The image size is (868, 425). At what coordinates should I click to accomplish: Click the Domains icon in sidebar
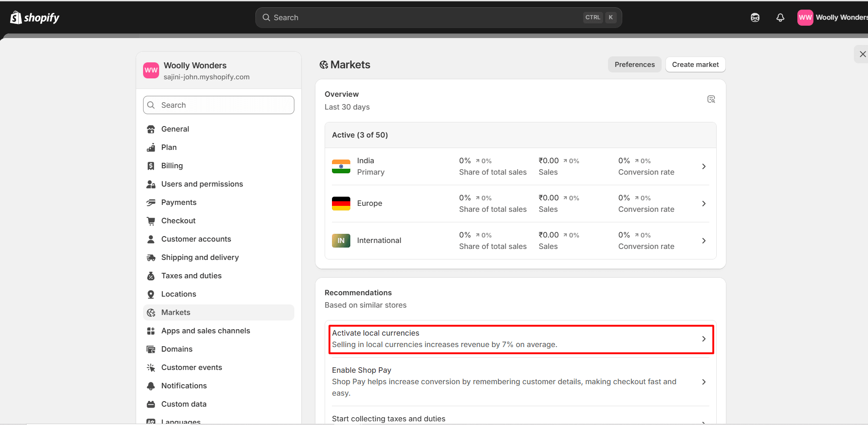(151, 349)
